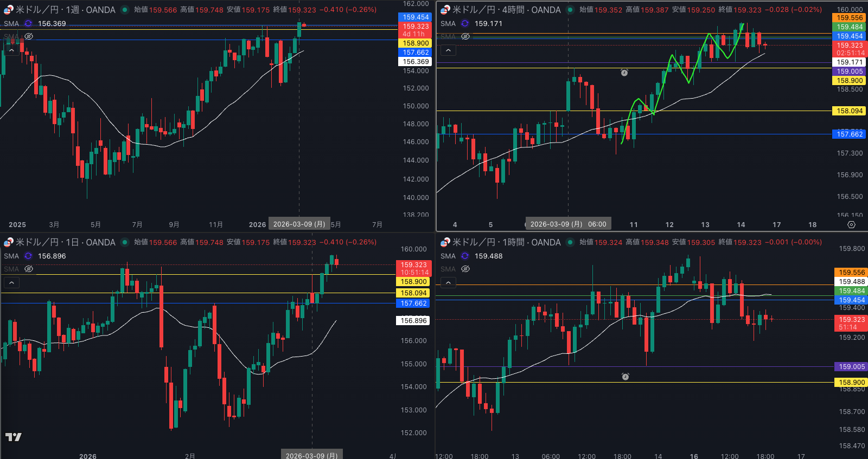This screenshot has height=459, width=868.
Task: Click green market status dot on 4-hour chart
Action: tap(570, 10)
